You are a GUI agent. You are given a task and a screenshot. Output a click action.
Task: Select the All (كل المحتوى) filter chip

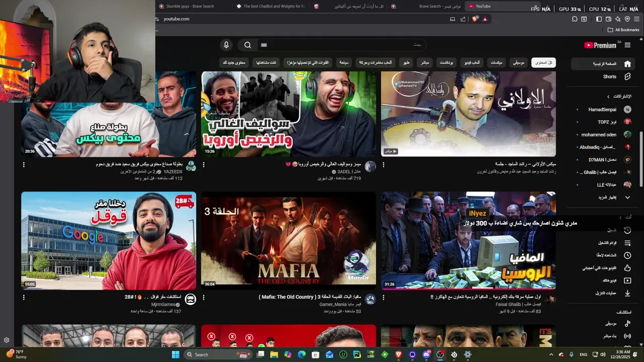[543, 63]
